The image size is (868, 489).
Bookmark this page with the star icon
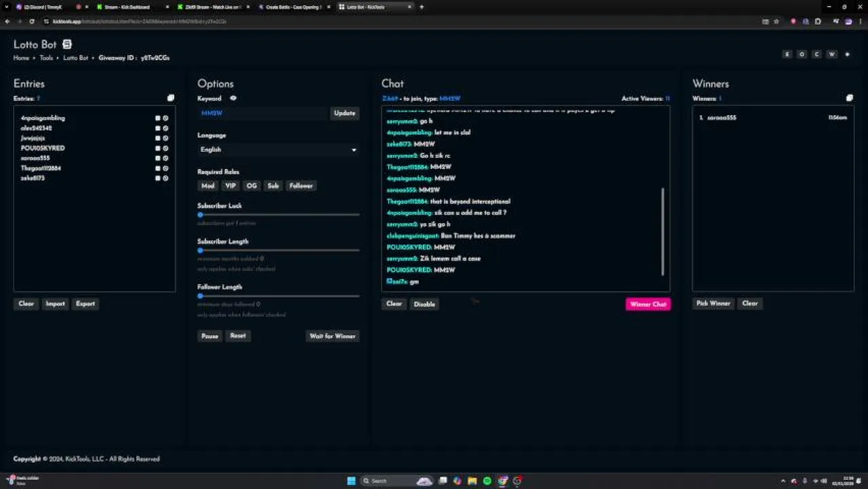[x=776, y=21]
